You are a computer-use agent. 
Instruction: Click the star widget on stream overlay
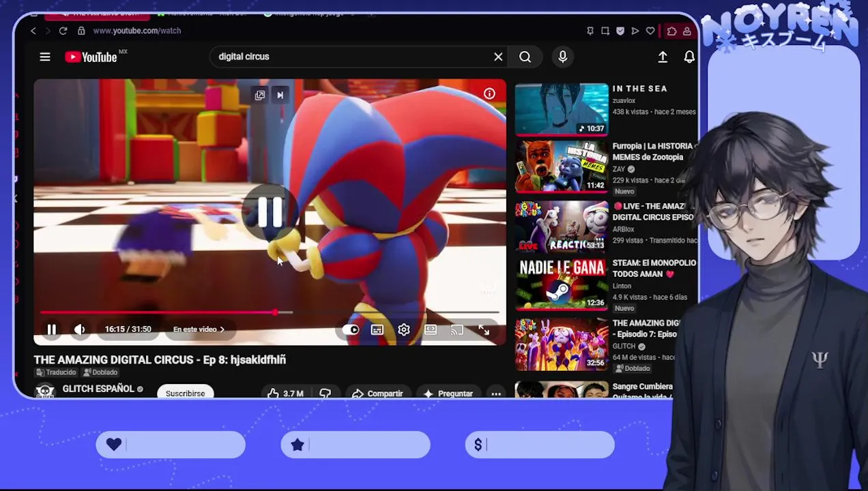pos(356,445)
